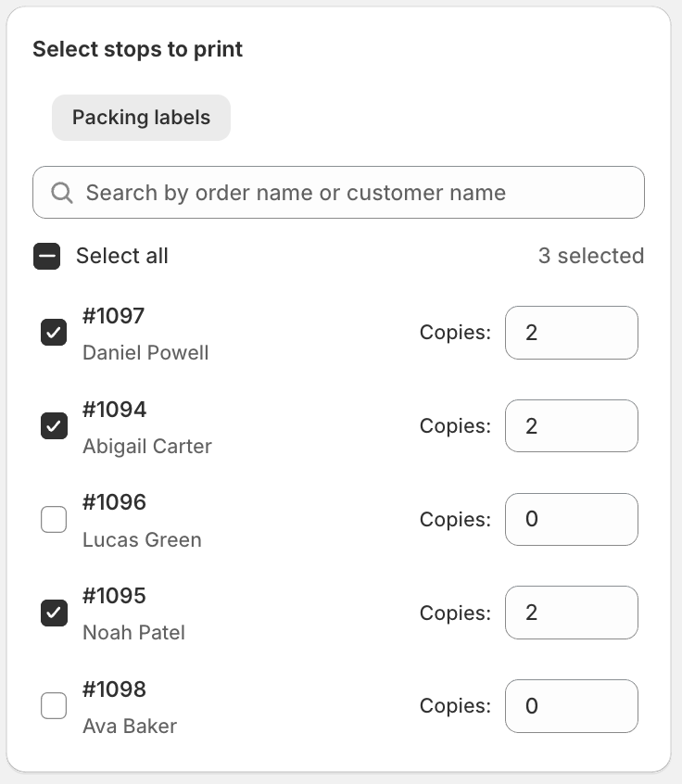Check order #1096 Lucas Green
682x784 pixels.
pos(54,520)
